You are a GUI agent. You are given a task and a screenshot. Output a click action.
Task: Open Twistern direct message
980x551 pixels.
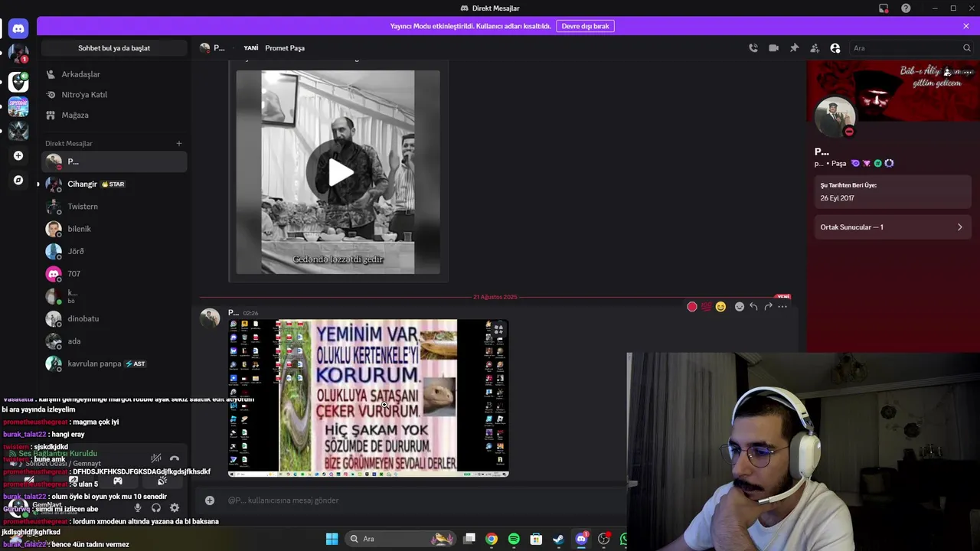[114, 207]
